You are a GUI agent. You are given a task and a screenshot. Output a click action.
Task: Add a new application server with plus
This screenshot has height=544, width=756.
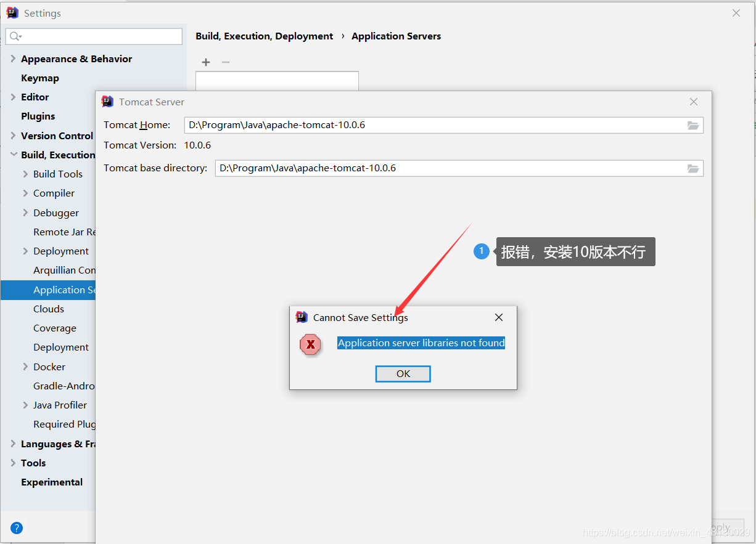(x=206, y=62)
